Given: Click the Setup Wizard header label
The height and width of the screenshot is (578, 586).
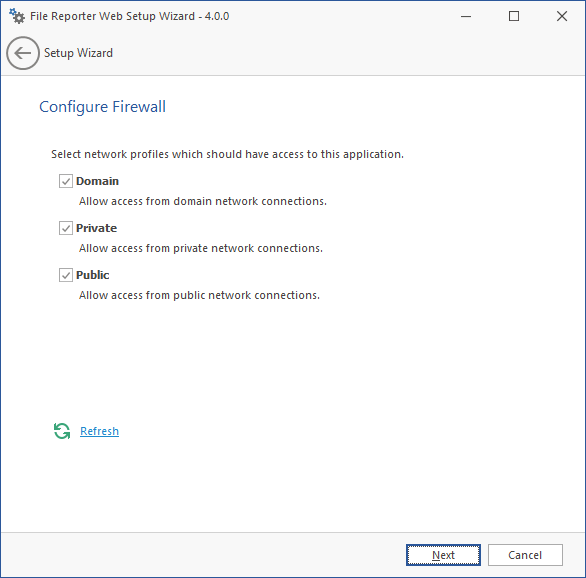Looking at the screenshot, I should [x=78, y=53].
